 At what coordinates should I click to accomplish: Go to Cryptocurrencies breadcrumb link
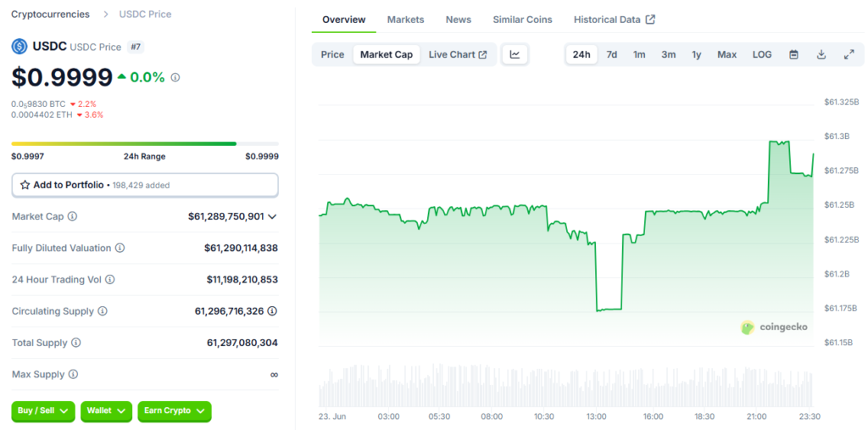click(50, 14)
